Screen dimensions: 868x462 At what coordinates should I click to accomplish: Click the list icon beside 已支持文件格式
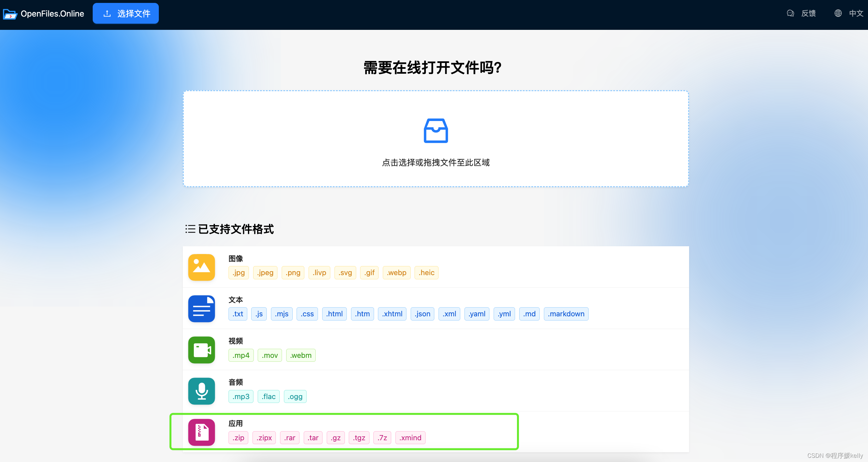(x=190, y=229)
